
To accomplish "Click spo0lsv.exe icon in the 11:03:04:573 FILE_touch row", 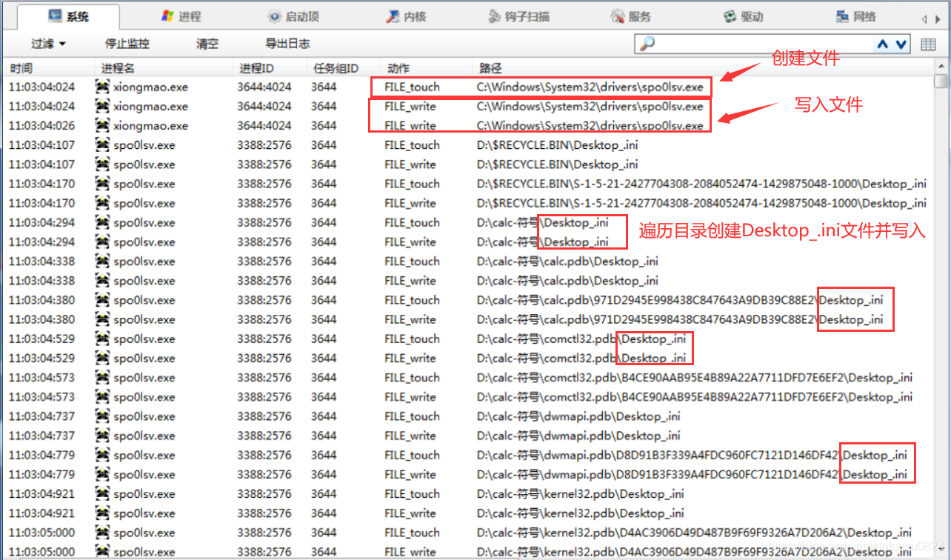I will (103, 377).
